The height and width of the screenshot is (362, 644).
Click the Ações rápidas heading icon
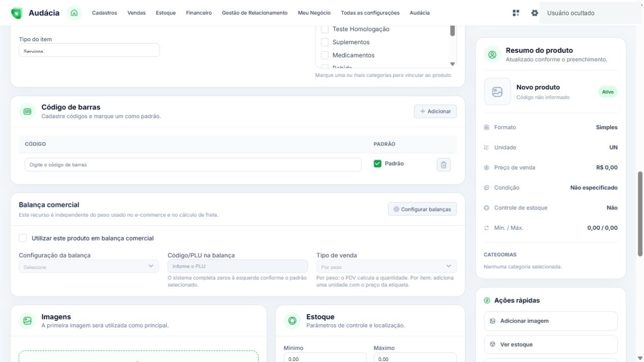click(487, 300)
